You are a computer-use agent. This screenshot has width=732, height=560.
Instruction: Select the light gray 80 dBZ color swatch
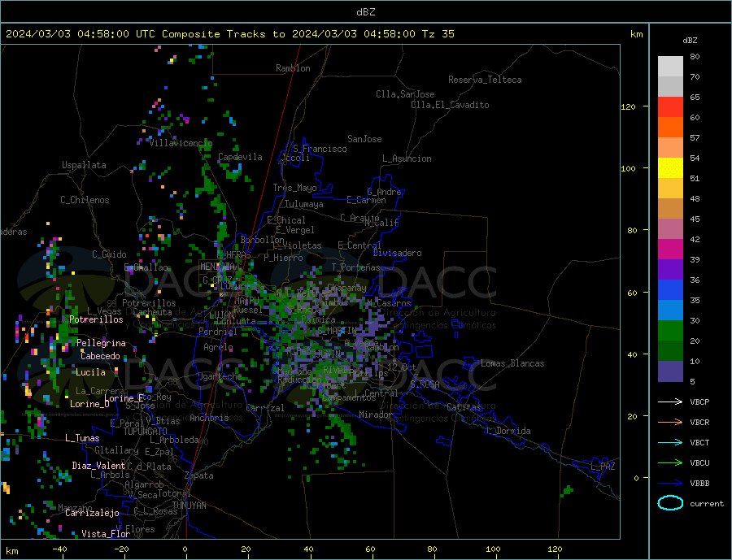click(670, 67)
